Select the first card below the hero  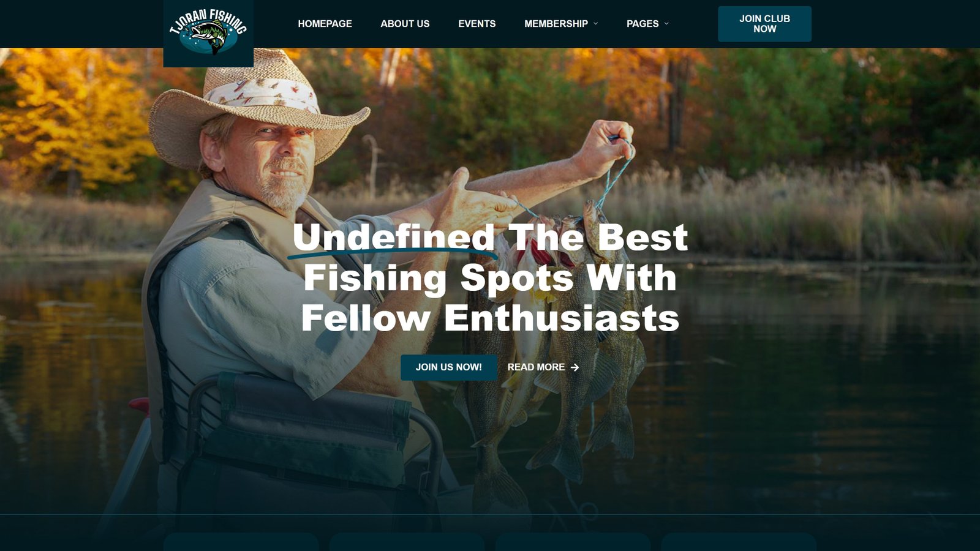click(x=241, y=542)
